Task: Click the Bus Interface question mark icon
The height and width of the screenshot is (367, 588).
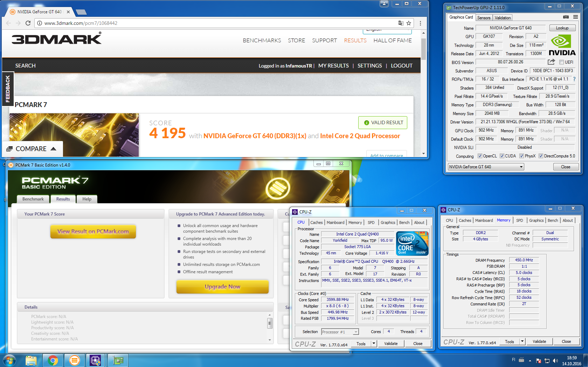Action: (x=574, y=79)
